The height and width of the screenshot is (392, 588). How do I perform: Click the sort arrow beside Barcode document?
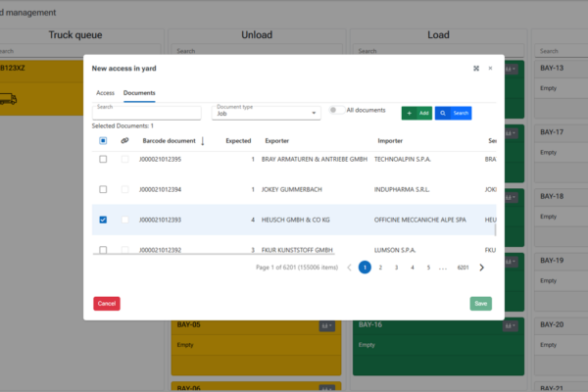click(x=203, y=141)
